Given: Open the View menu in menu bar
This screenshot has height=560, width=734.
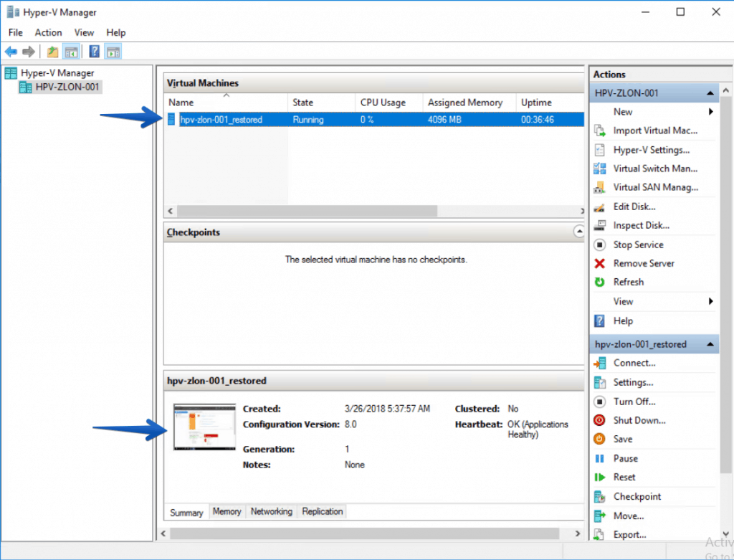Looking at the screenshot, I should [x=84, y=32].
